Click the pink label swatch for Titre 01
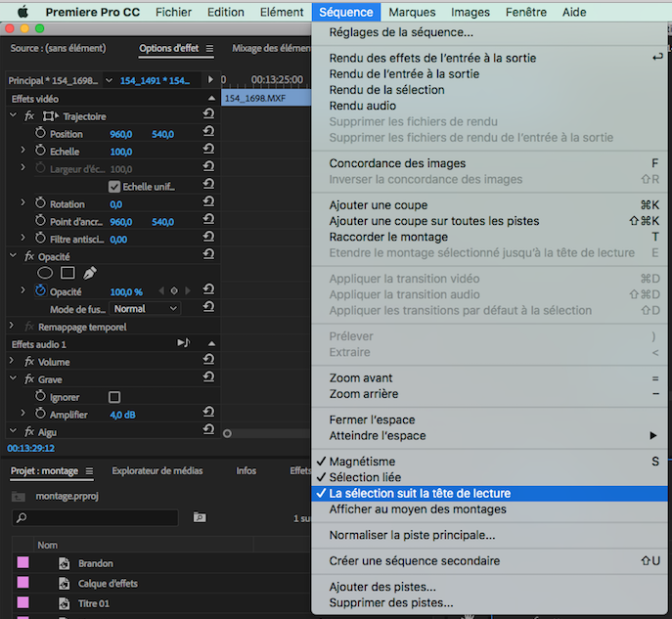This screenshot has height=619, width=672. click(22, 602)
